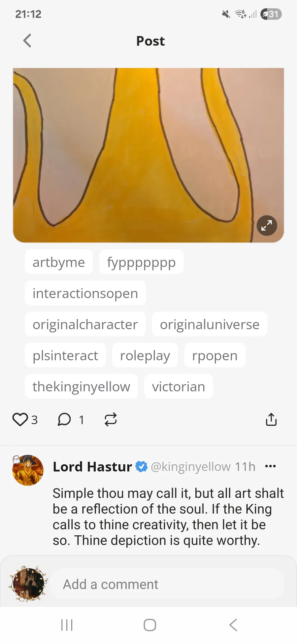297x644 pixels.
Task: Open the fyppppppp tag
Action: pyautogui.click(x=141, y=262)
